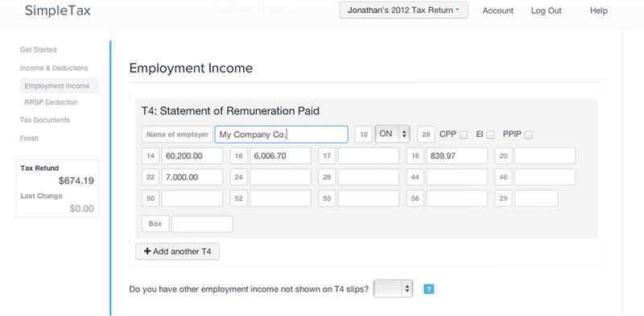Viewport: 644px width, 316px height.
Task: Open Tax Documents in sidebar
Action: point(45,120)
